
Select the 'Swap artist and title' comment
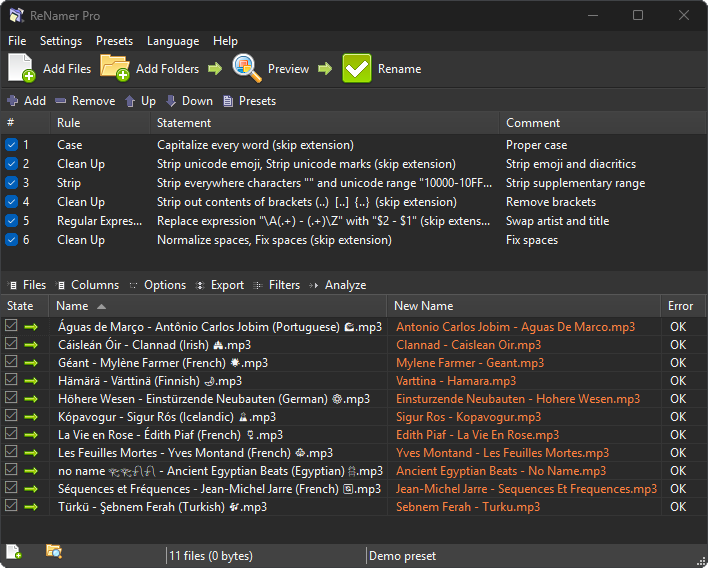pos(557,221)
